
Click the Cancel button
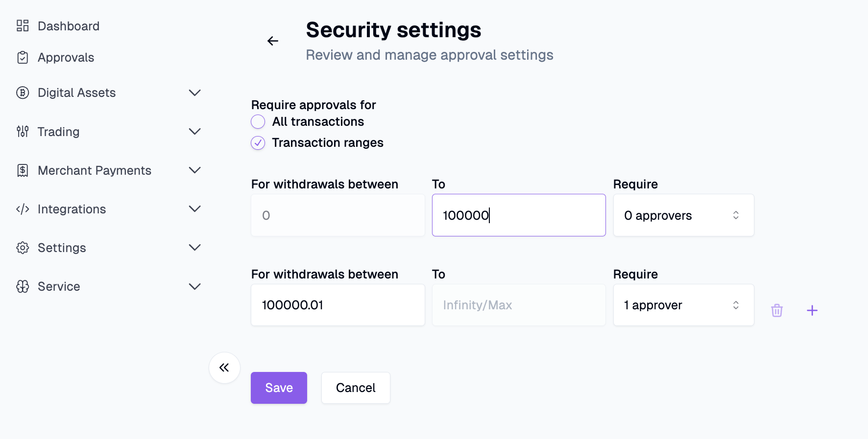(356, 388)
